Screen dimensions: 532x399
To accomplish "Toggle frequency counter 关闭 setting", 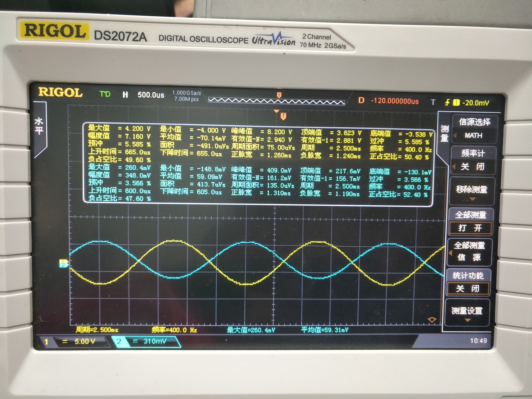I will coord(473,166).
